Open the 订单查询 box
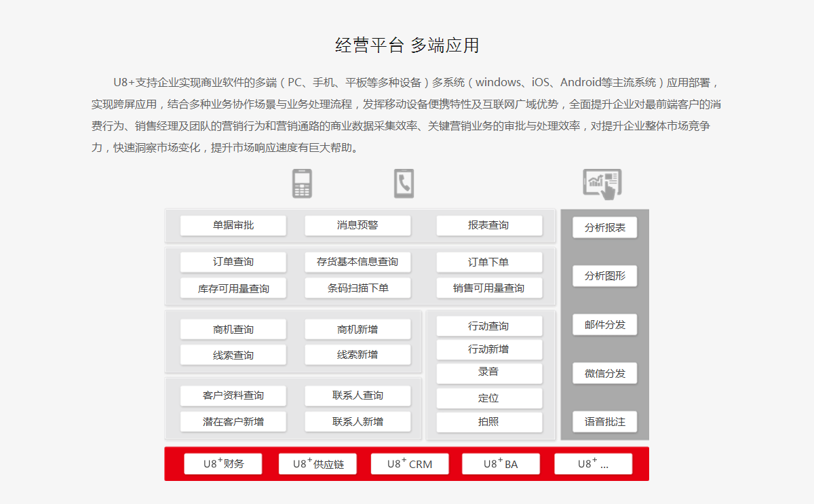The height and width of the screenshot is (504, 814). (233, 262)
